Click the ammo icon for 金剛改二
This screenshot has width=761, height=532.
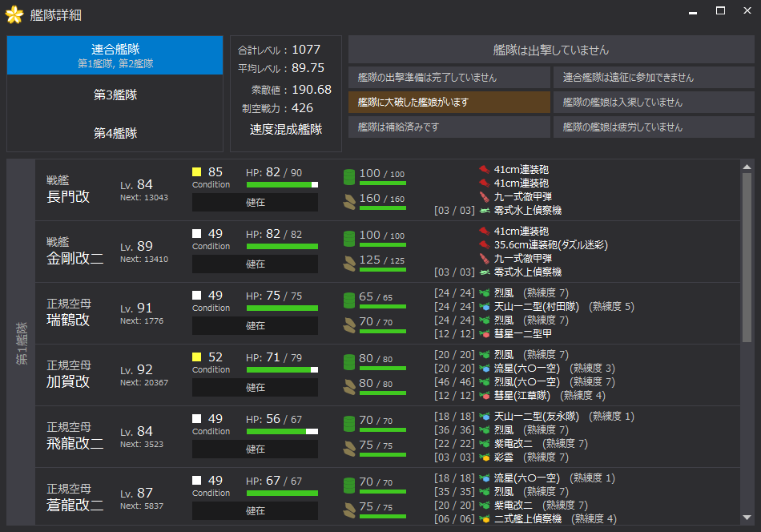pos(348,263)
